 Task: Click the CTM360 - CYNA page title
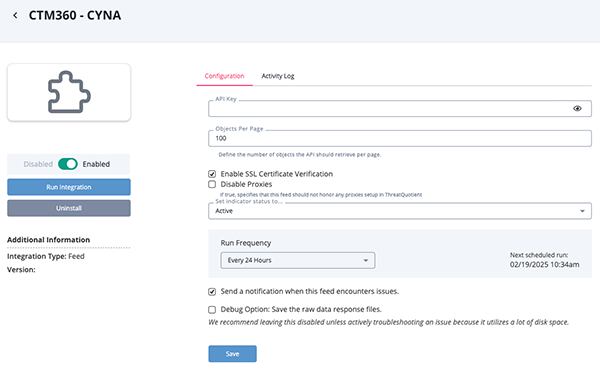pyautogui.click(x=75, y=15)
